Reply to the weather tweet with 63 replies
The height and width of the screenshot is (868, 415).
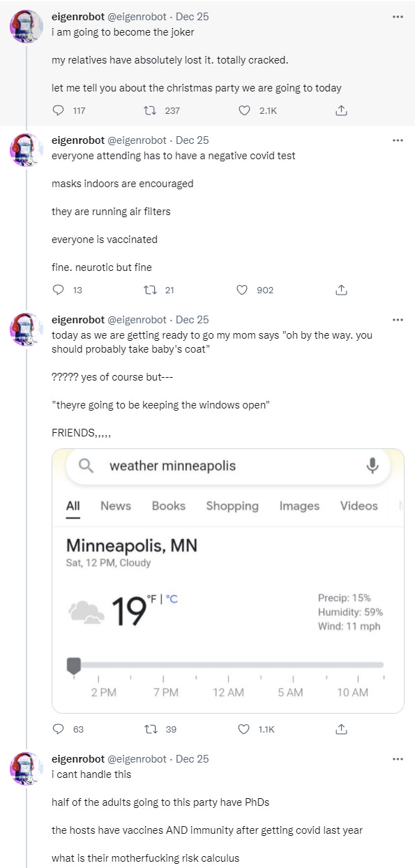click(x=59, y=729)
